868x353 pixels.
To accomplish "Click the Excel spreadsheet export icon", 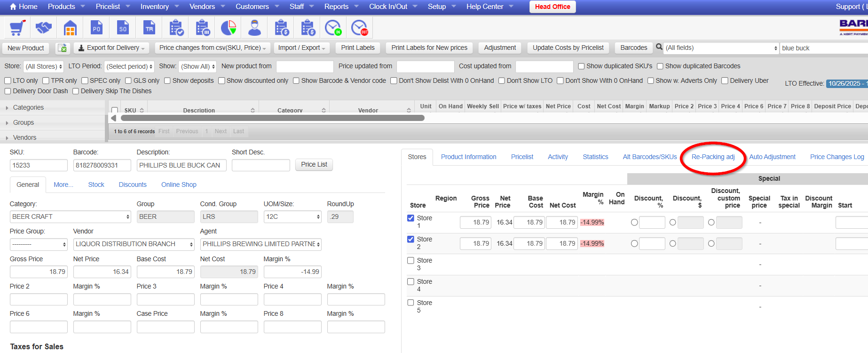I will [x=63, y=48].
